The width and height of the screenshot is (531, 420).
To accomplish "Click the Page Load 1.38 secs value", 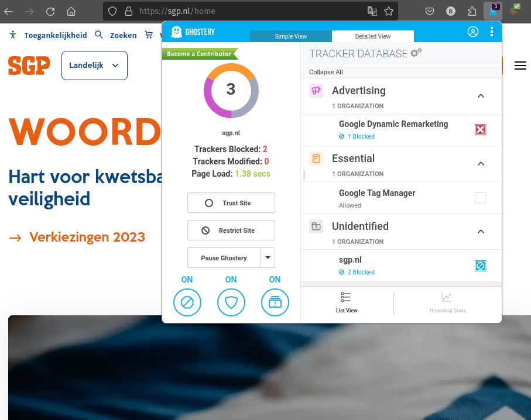I will tap(253, 174).
